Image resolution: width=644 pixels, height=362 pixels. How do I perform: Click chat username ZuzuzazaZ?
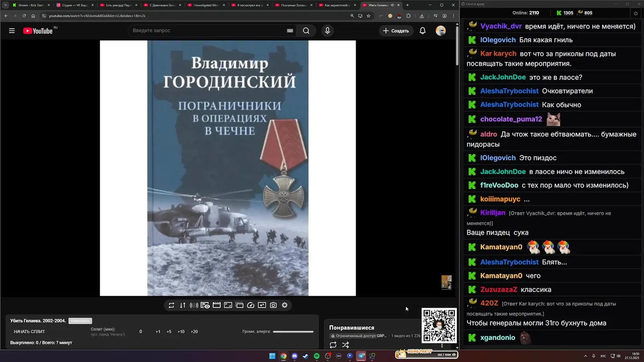(x=499, y=290)
